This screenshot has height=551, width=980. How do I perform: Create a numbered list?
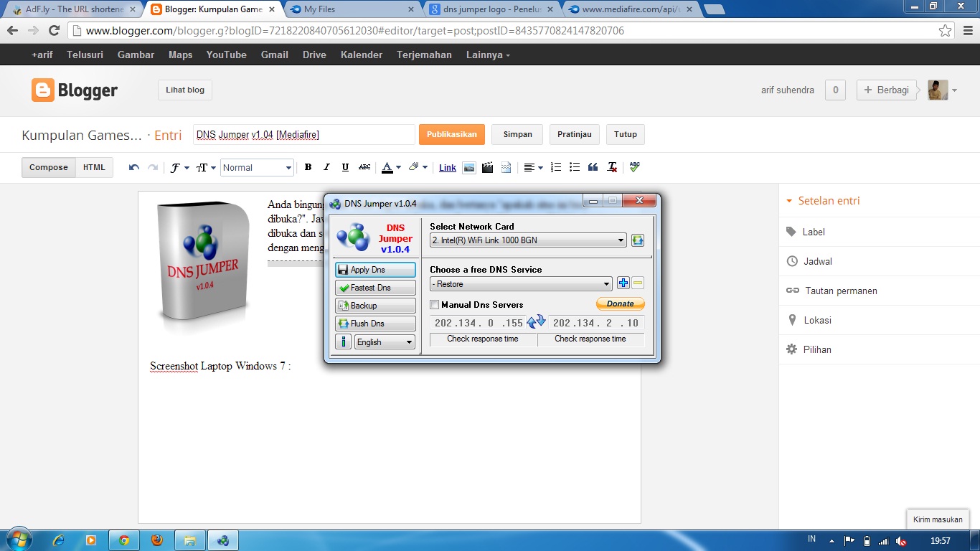pyautogui.click(x=556, y=167)
